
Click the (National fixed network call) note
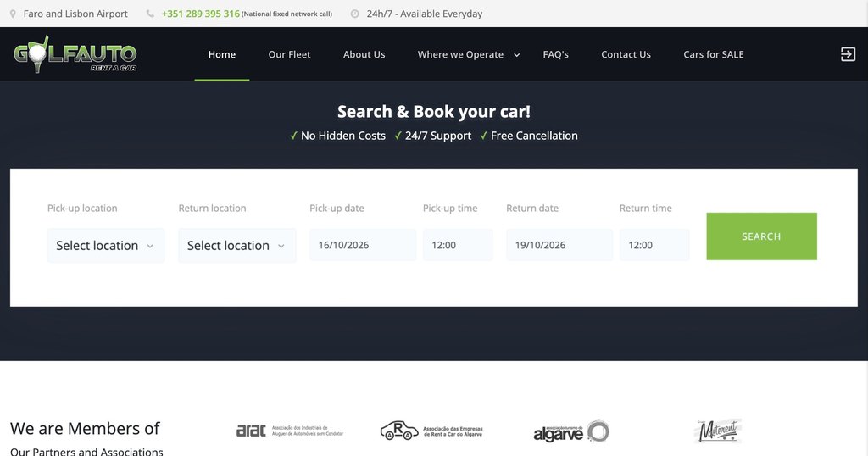[287, 14]
